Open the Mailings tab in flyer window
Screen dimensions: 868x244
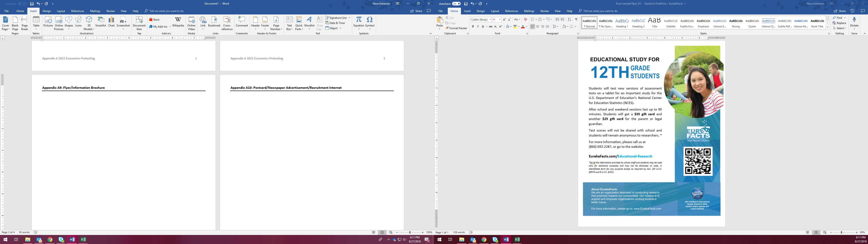(529, 11)
